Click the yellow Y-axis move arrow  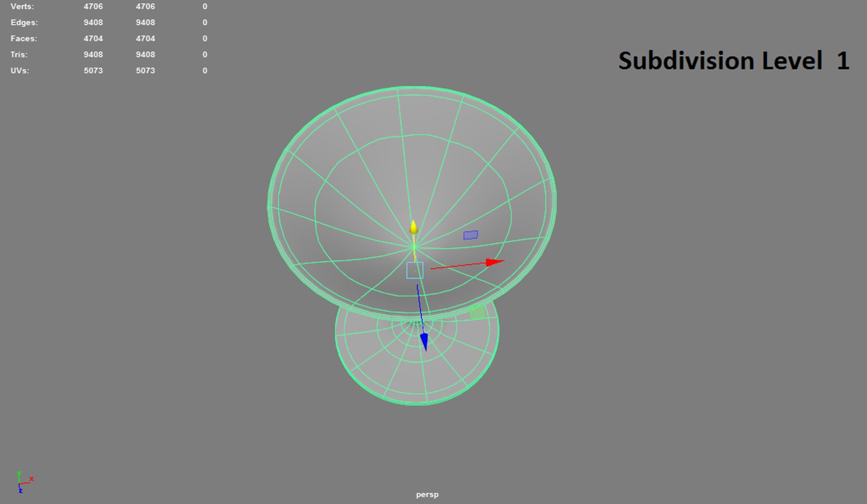click(x=414, y=228)
